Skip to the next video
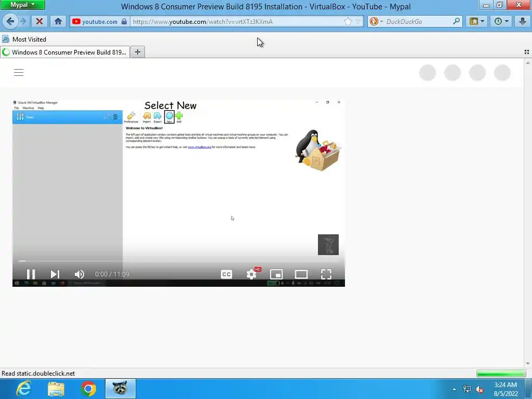This screenshot has width=532, height=399. pos(55,274)
